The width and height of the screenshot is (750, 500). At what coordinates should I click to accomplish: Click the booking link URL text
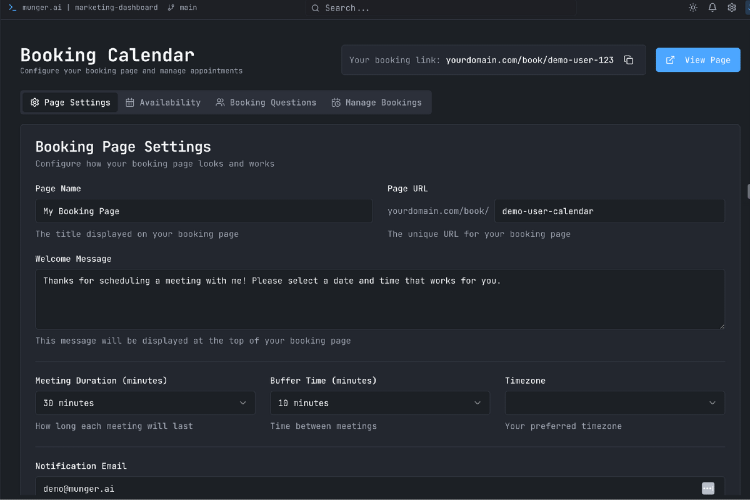point(529,60)
